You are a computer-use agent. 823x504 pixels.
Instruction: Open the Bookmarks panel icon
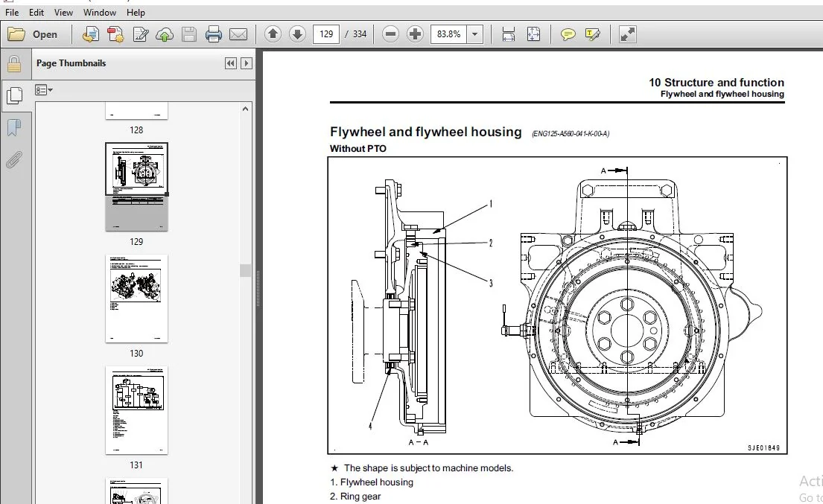[x=14, y=127]
